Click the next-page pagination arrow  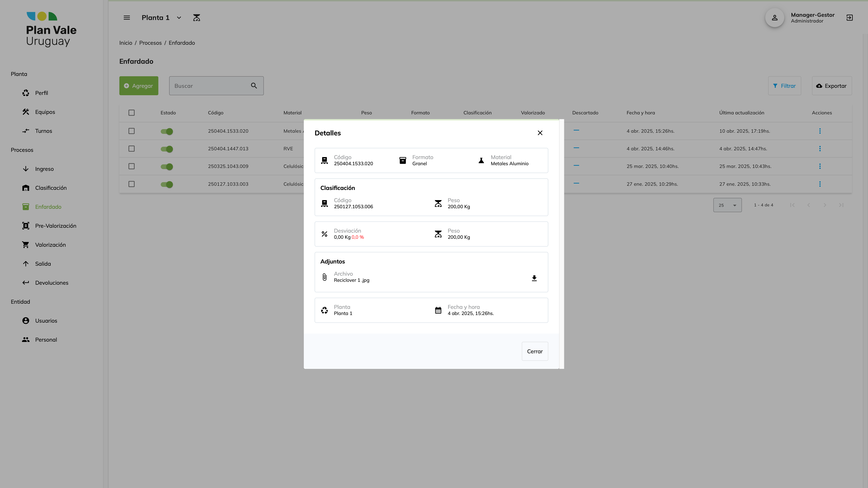[825, 205]
